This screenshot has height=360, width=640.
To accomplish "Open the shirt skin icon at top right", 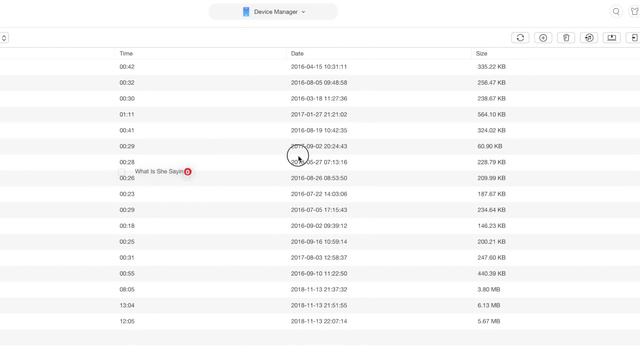I will pyautogui.click(x=635, y=12).
